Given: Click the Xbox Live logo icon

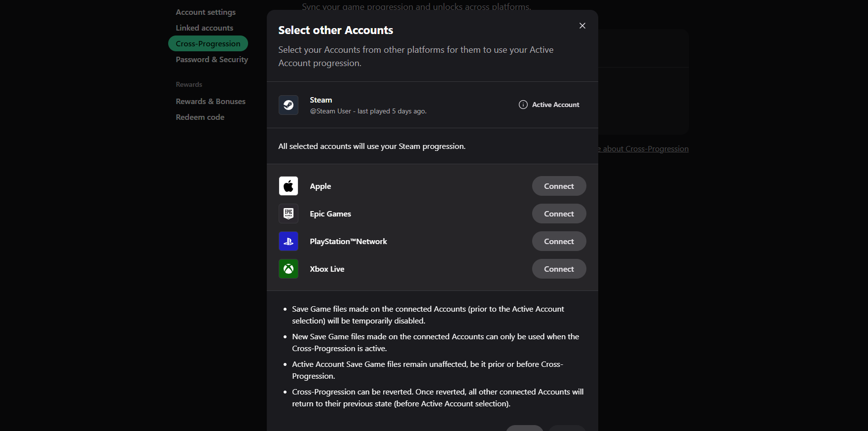Looking at the screenshot, I should pos(289,269).
